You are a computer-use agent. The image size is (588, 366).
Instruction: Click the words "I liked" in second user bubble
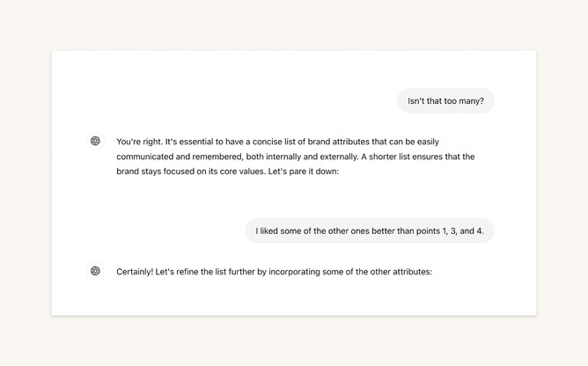[x=270, y=231]
